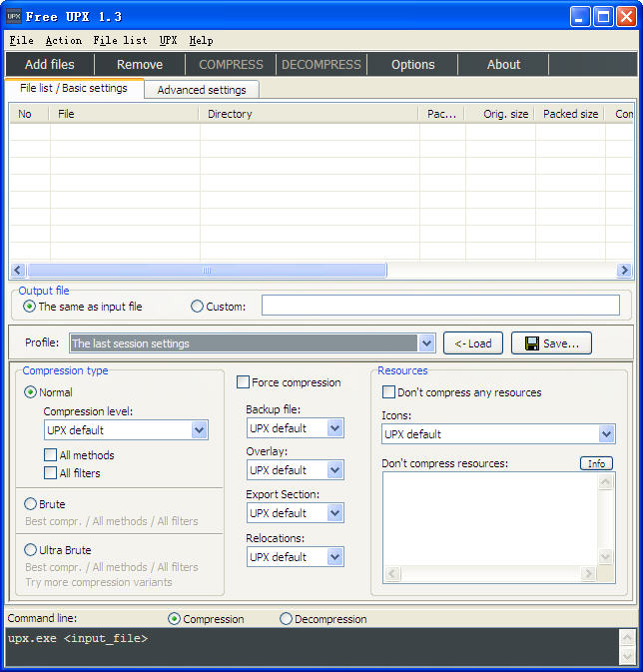Open Overlay dropdown
This screenshot has width=643, height=672.
coord(334,470)
